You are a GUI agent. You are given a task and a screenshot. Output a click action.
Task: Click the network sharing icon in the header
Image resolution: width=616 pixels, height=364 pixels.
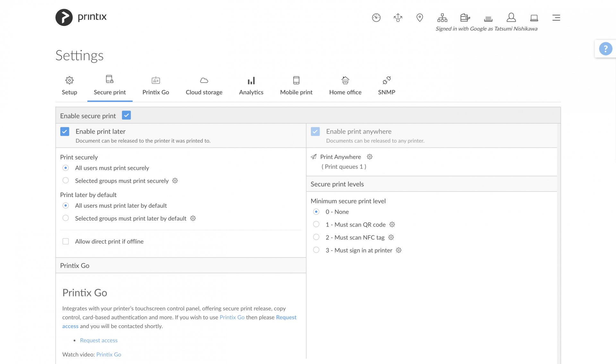[398, 18]
